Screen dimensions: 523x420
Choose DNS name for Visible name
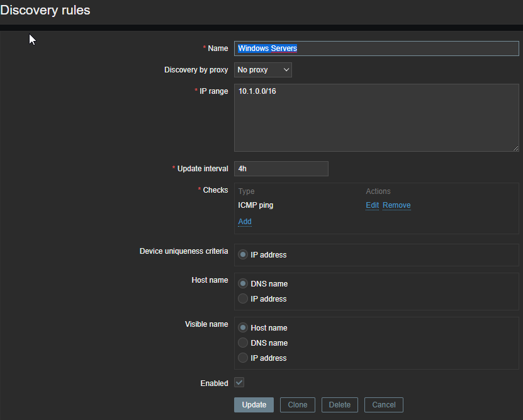click(x=243, y=343)
